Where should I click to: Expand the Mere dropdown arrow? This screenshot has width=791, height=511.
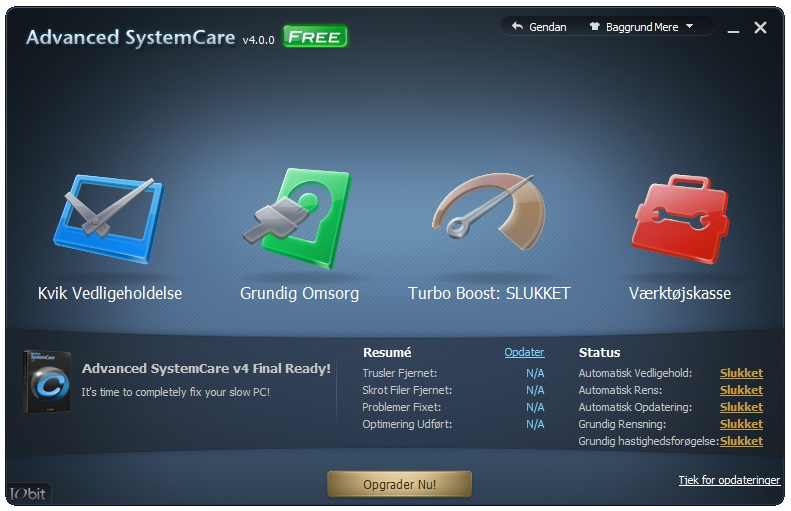[x=690, y=26]
